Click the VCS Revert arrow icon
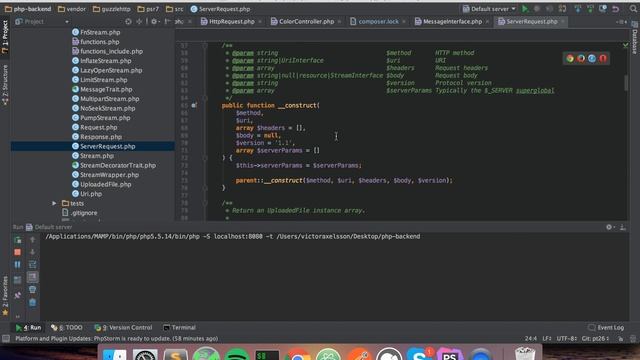640x360 pixels. [616, 9]
